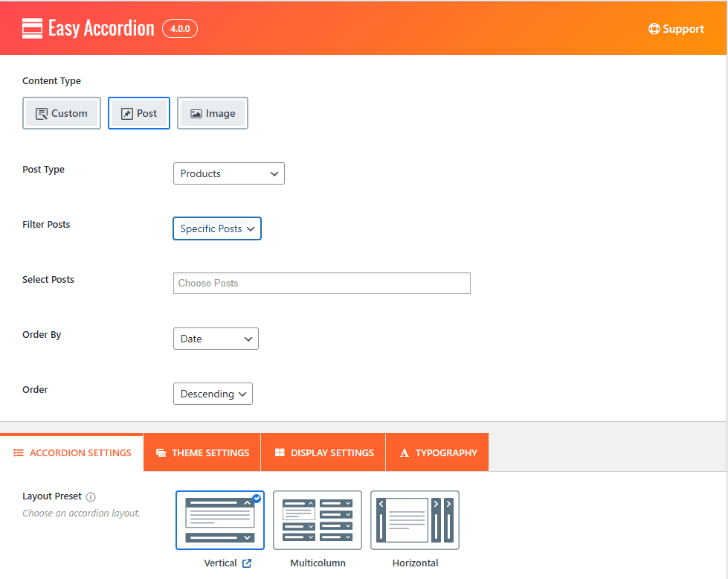Choose the Horizontal layout preset
The width and height of the screenshot is (728, 579).
coord(415,520)
